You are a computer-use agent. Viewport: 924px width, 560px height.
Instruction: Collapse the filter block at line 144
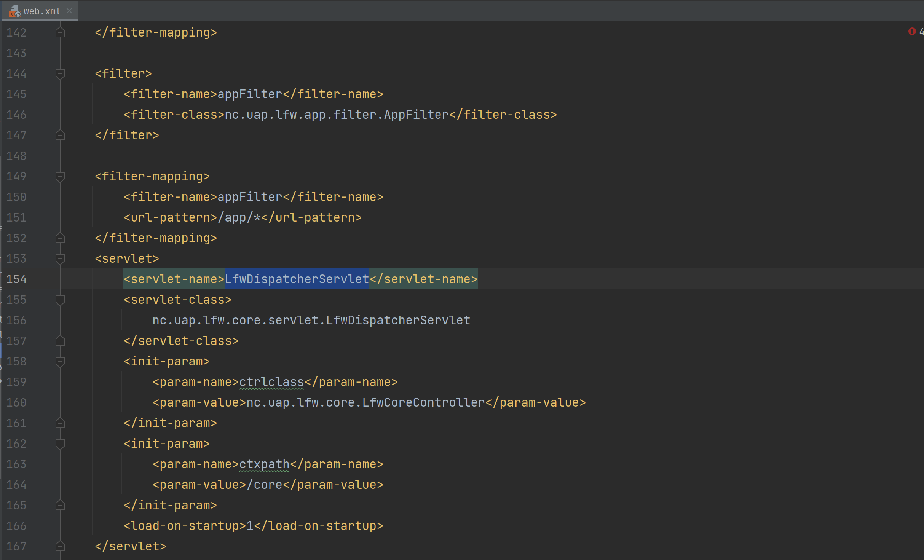click(x=60, y=73)
